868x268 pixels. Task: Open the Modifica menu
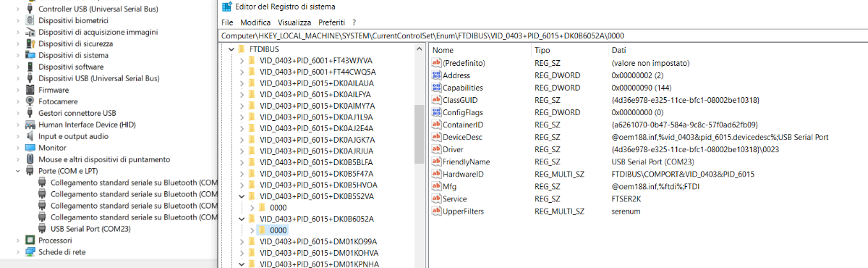[255, 22]
